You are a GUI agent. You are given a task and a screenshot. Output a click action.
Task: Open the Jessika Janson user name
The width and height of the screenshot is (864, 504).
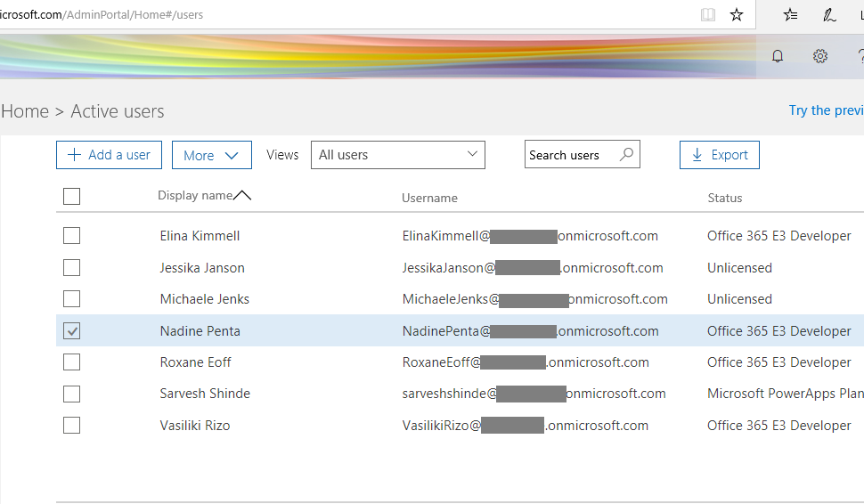tap(202, 268)
